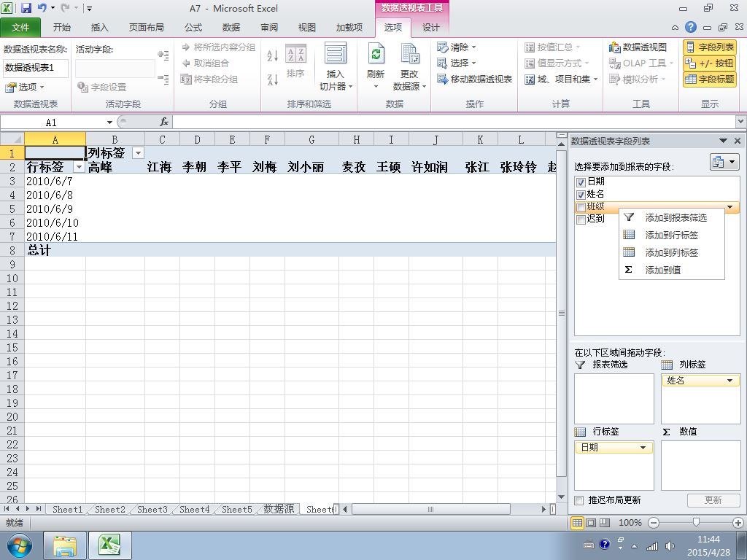Click the fx insert function icon
Image resolution: width=747 pixels, height=560 pixels.
164,122
